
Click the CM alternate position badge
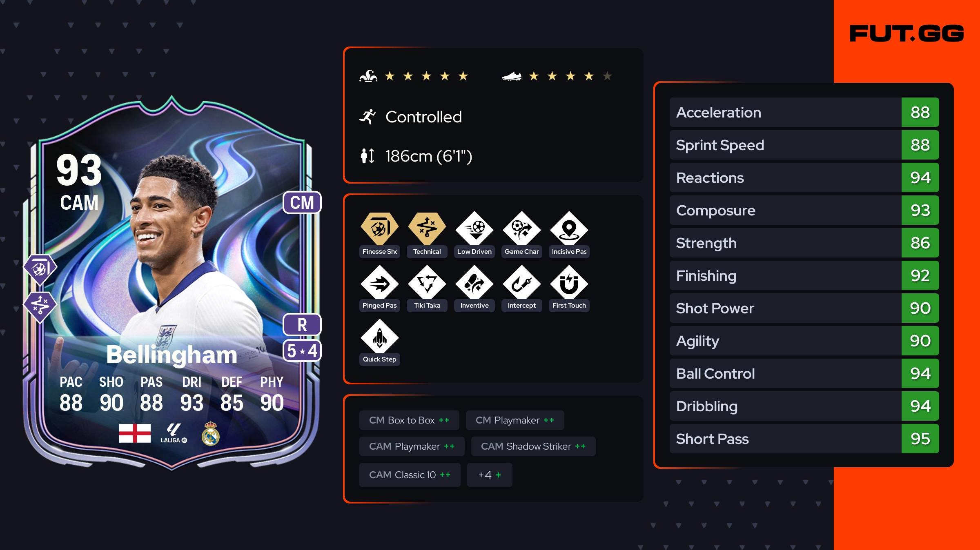[x=302, y=202]
